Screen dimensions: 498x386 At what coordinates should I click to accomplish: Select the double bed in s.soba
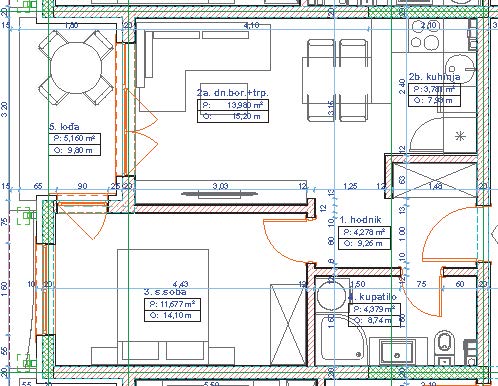click(163, 307)
